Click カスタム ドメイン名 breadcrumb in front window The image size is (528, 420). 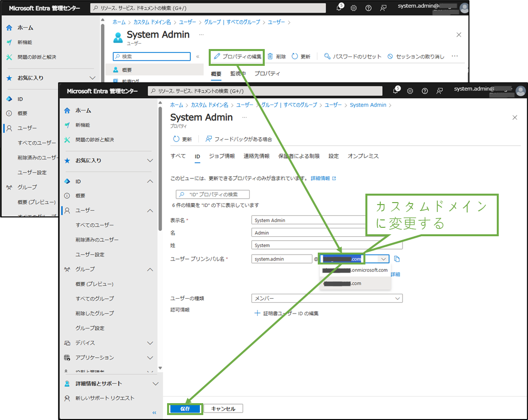point(209,105)
